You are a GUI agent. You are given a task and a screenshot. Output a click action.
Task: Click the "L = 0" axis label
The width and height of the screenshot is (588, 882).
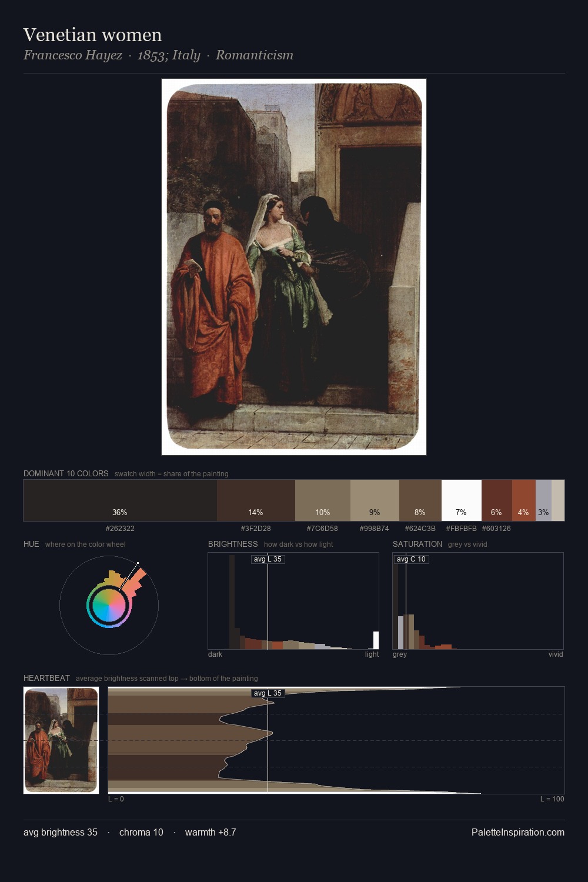(116, 799)
